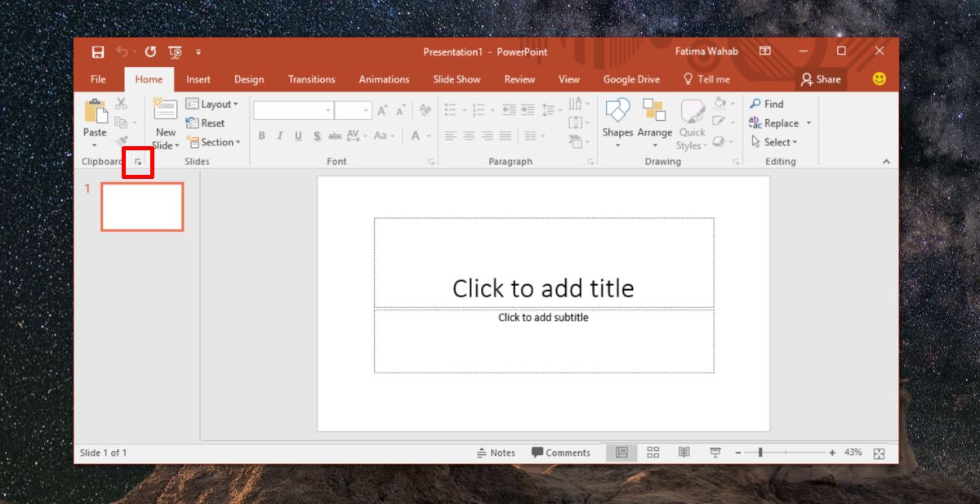Expand the font size combo box
This screenshot has height=504, width=980.
366,110
